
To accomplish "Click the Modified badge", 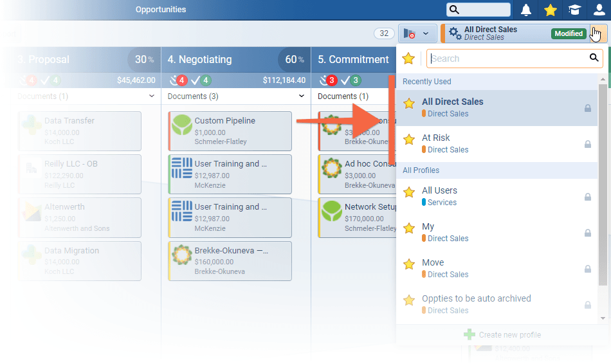I will pos(568,33).
